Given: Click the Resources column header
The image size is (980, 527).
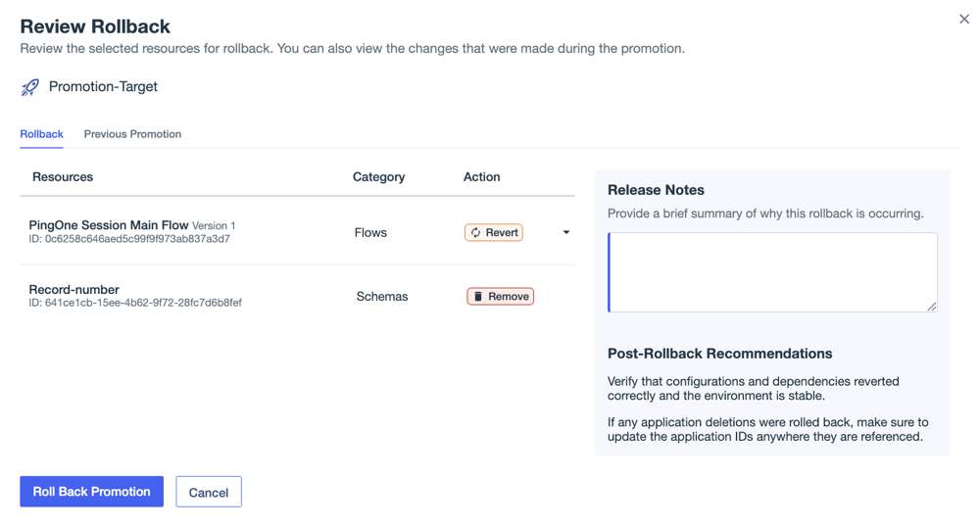Looking at the screenshot, I should [63, 176].
